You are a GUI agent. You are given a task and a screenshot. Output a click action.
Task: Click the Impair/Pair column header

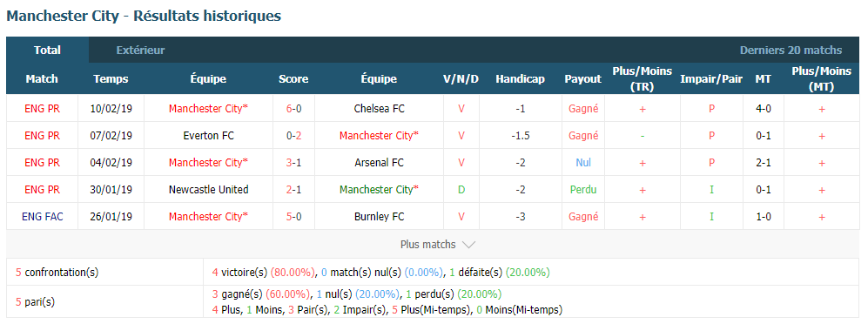point(711,79)
